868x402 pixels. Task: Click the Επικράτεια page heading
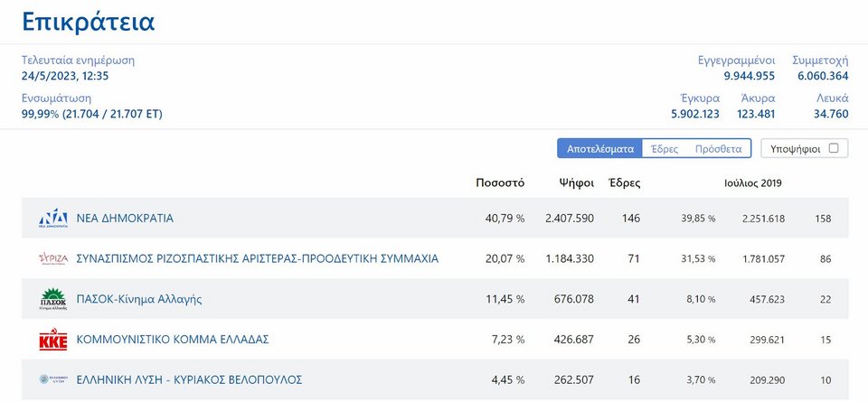(89, 22)
